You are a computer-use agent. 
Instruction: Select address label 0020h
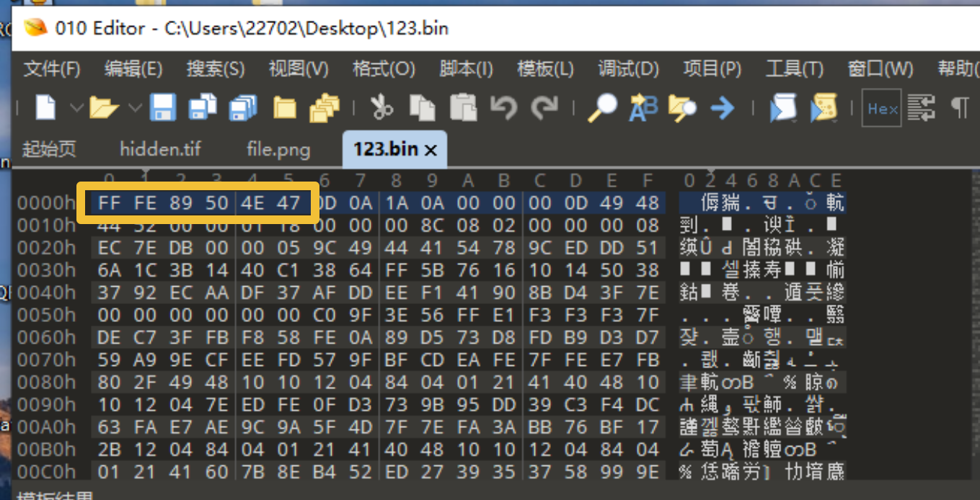point(46,248)
